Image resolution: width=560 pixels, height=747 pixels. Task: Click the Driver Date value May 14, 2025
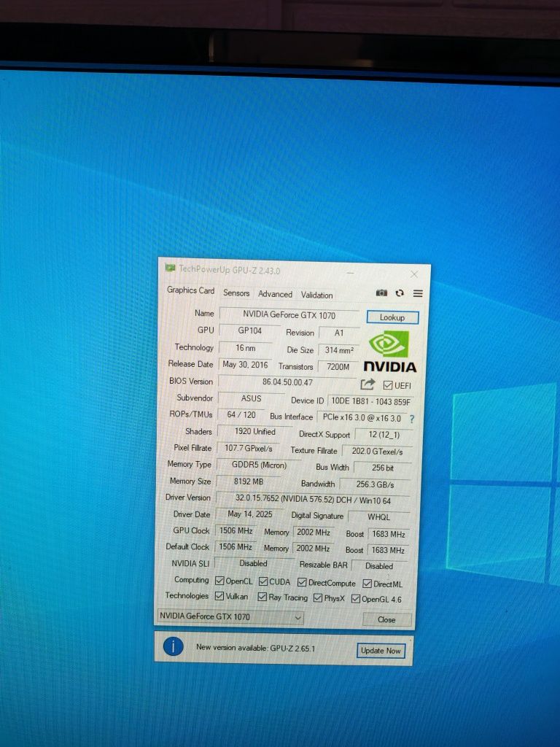click(250, 514)
